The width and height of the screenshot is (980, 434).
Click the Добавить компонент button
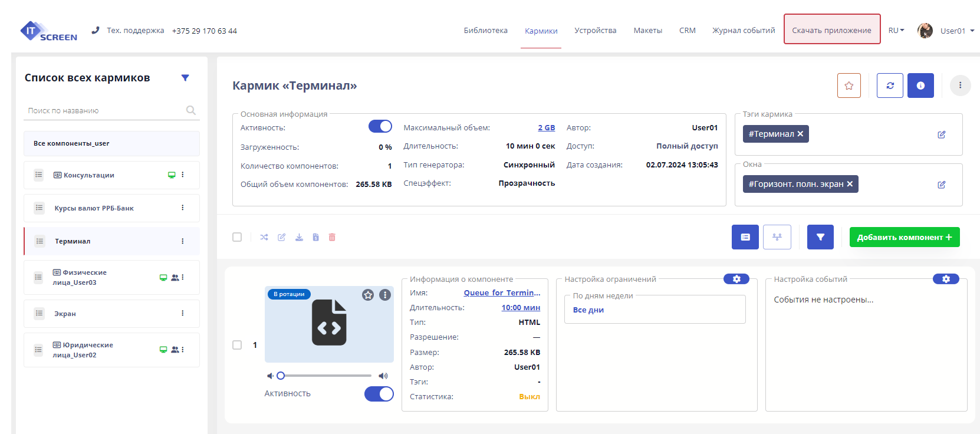point(904,237)
